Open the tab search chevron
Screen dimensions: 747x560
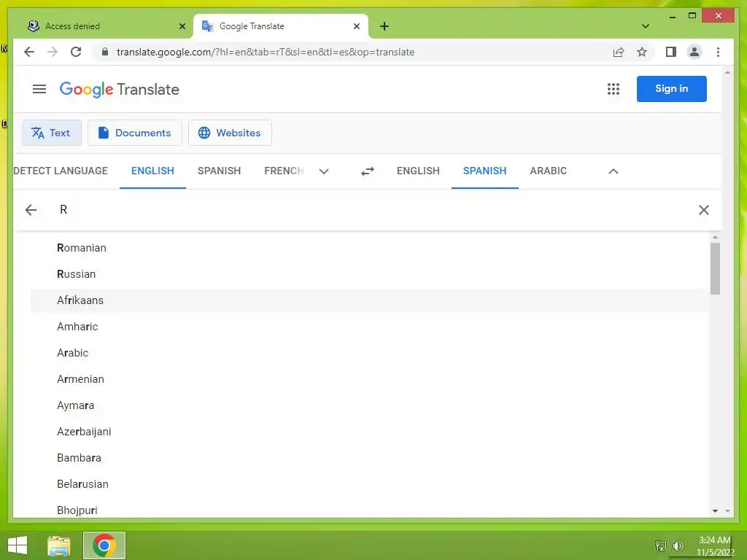point(645,26)
